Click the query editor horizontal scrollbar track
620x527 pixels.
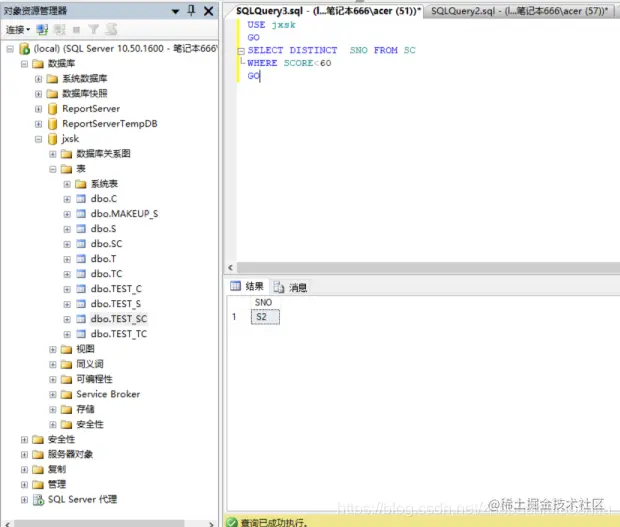pos(428,268)
